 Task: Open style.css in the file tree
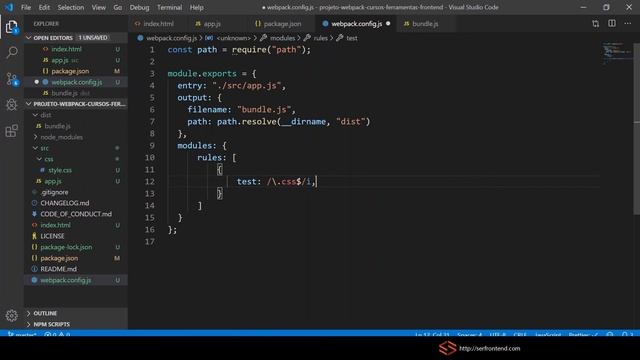[x=76, y=170]
